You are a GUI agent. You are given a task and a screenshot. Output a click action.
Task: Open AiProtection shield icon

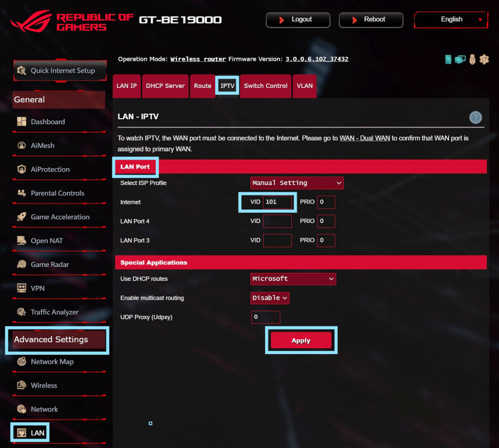pos(21,169)
